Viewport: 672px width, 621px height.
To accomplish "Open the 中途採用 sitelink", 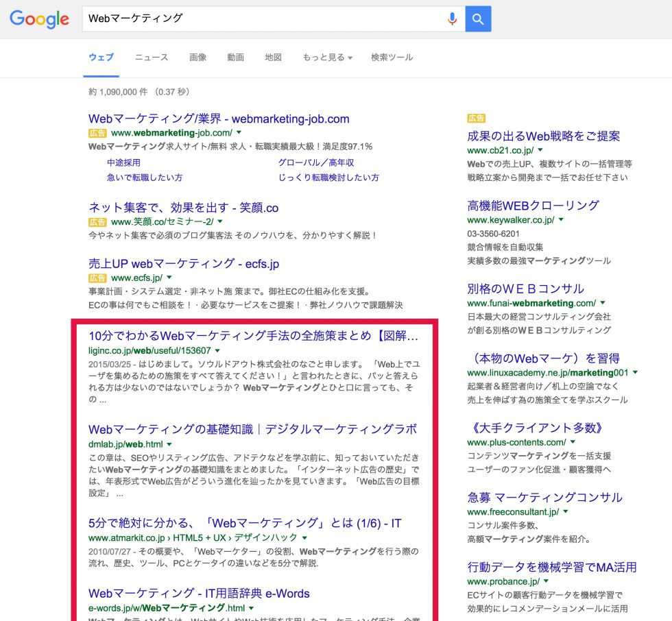I will (x=123, y=162).
